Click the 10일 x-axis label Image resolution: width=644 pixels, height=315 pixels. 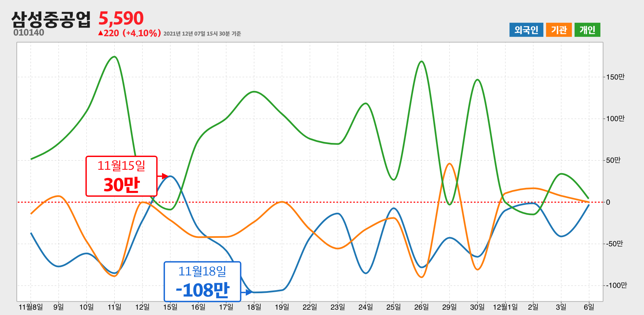(x=87, y=307)
